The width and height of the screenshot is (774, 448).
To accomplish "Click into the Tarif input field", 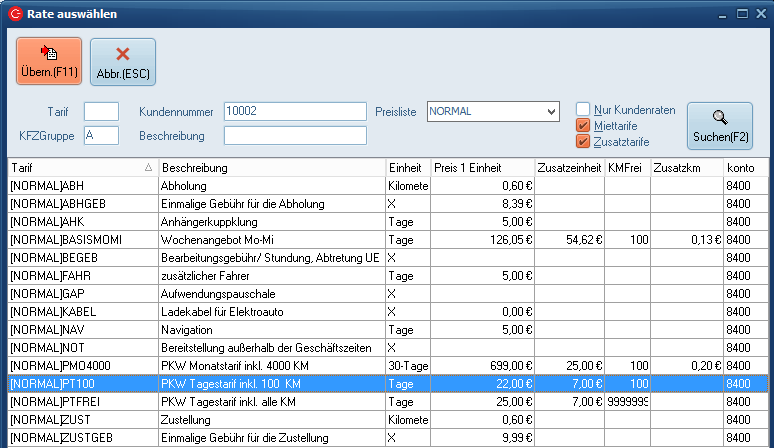I will pyautogui.click(x=101, y=111).
